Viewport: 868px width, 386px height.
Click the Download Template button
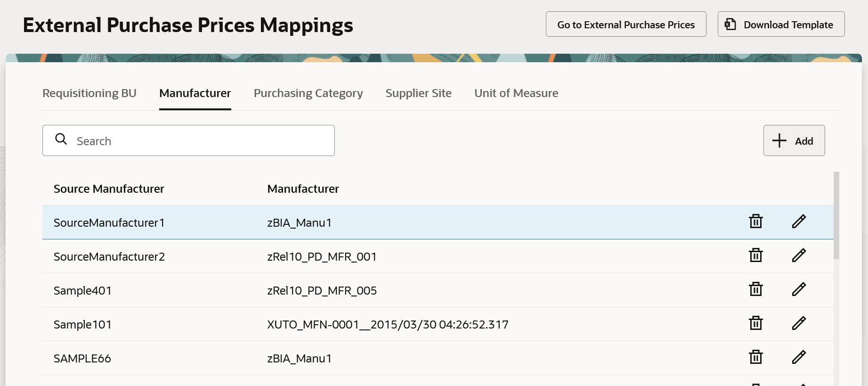[780, 25]
